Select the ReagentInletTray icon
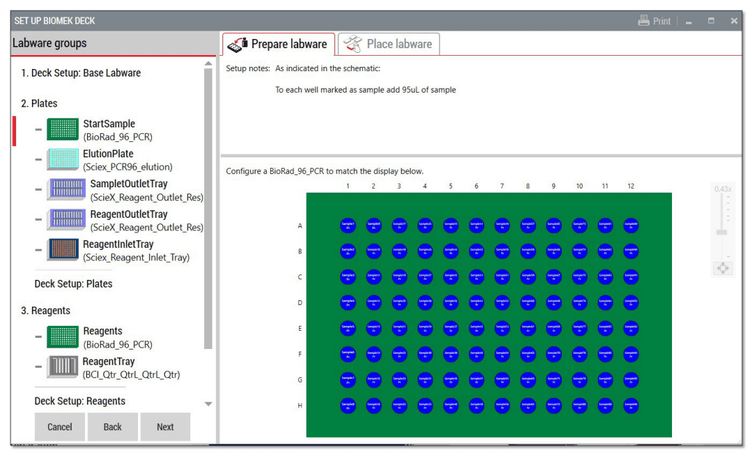 pos(63,250)
